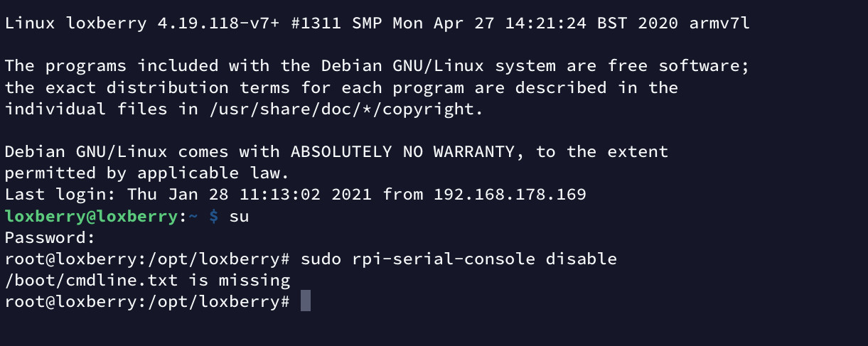Viewport: 868px width, 346px height.
Task: Click the blue dollar sign prompt symbol
Action: tap(213, 216)
